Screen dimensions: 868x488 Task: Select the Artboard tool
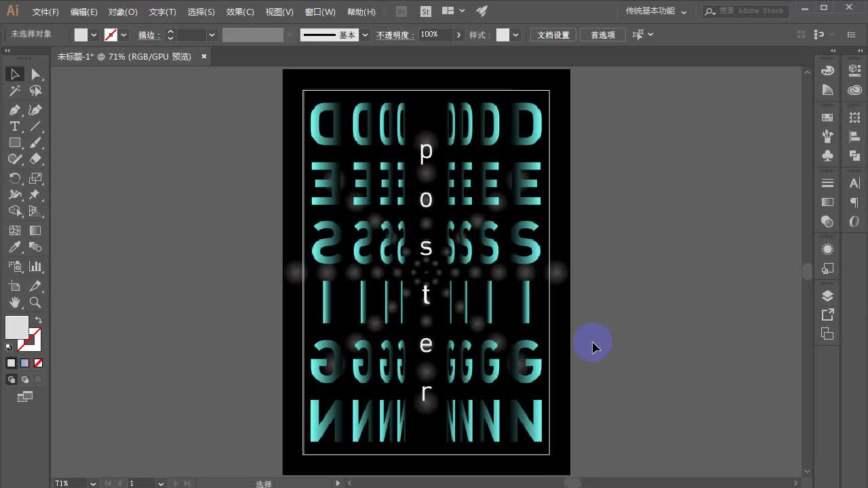15,286
